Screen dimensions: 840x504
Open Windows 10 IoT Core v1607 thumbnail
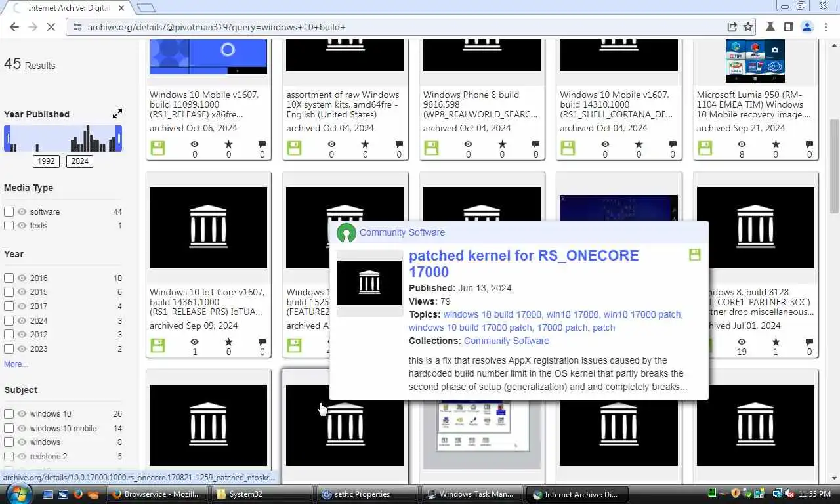click(209, 228)
